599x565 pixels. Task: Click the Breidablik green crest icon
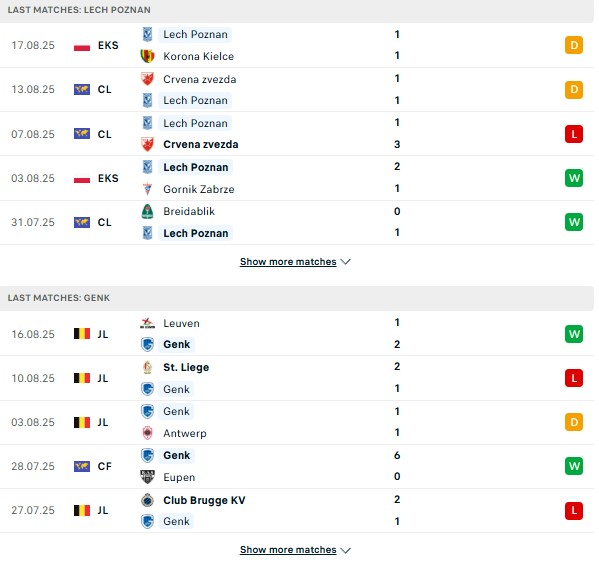coord(147,211)
